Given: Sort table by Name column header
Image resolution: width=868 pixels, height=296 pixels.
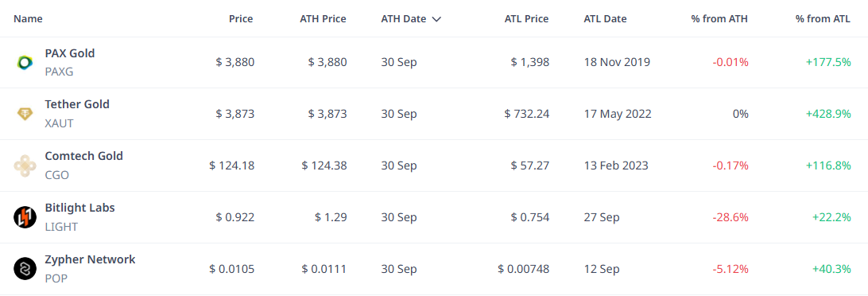Looking at the screenshot, I should click(29, 19).
